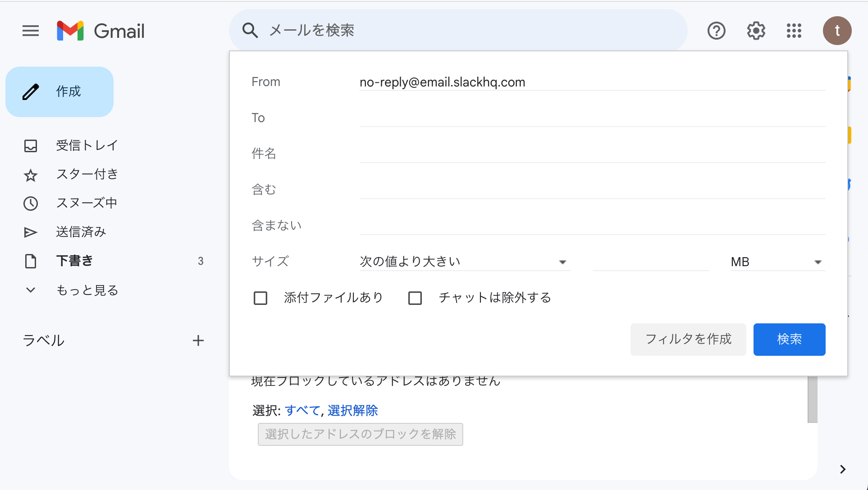Open the MB size unit dropdown
The width and height of the screenshot is (868, 490).
(778, 262)
